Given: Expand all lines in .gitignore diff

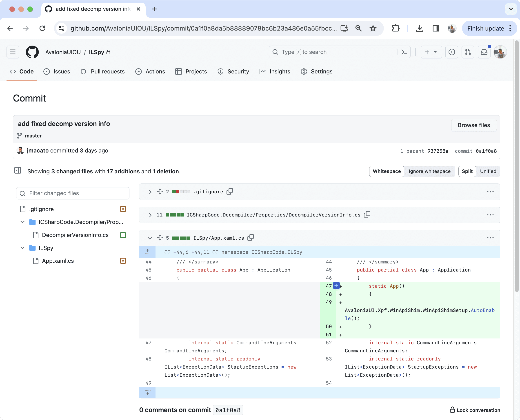Looking at the screenshot, I should (160, 192).
